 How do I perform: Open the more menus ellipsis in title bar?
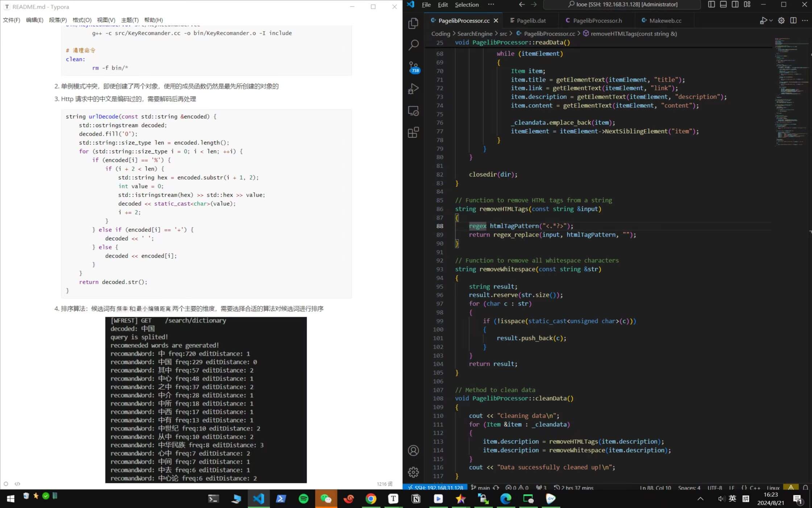(491, 4)
